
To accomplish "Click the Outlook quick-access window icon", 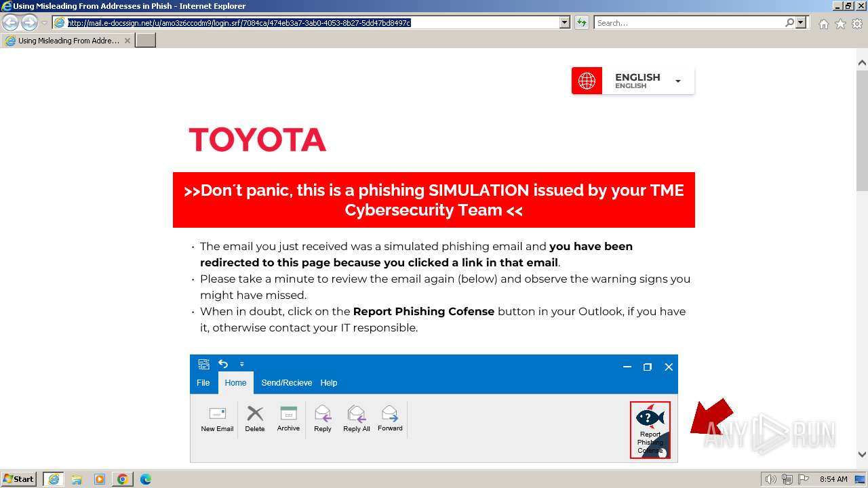I will [x=203, y=364].
